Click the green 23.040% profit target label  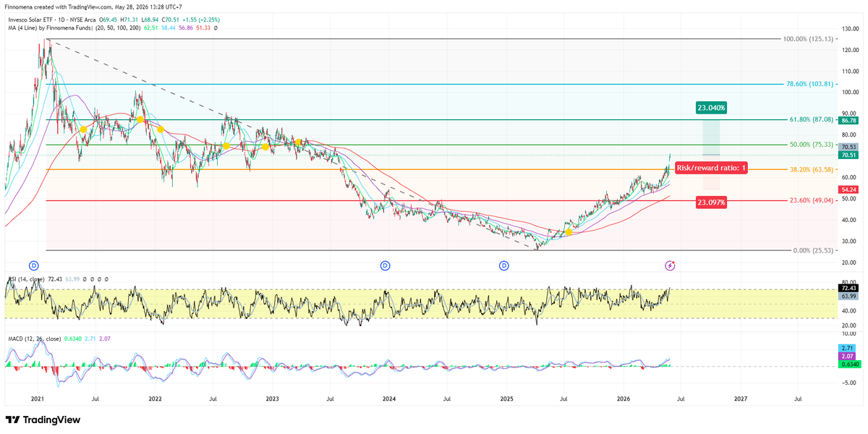(x=711, y=107)
